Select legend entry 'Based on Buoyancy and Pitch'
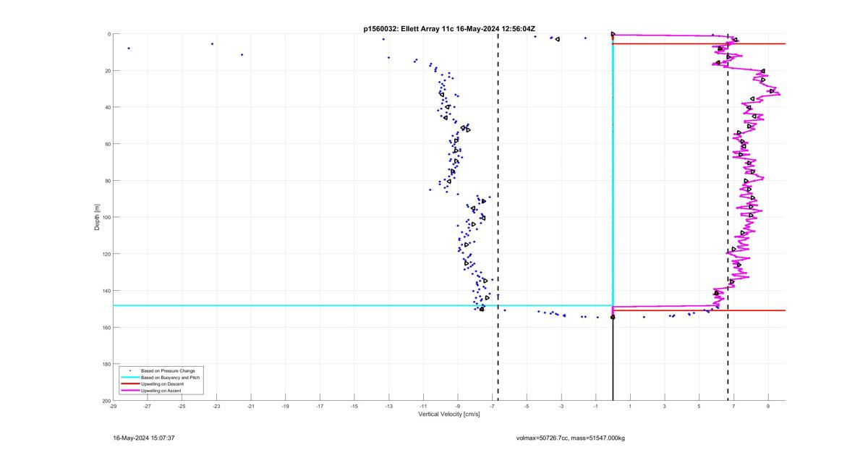This screenshot has width=868, height=450. pos(170,377)
